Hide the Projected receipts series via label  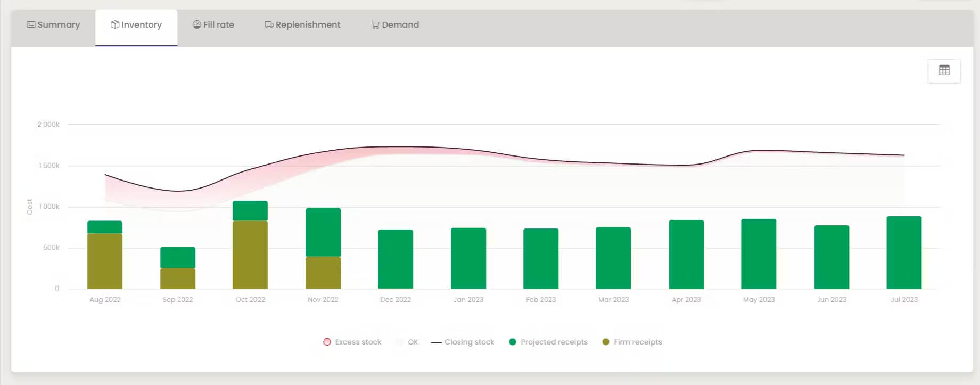(554, 342)
